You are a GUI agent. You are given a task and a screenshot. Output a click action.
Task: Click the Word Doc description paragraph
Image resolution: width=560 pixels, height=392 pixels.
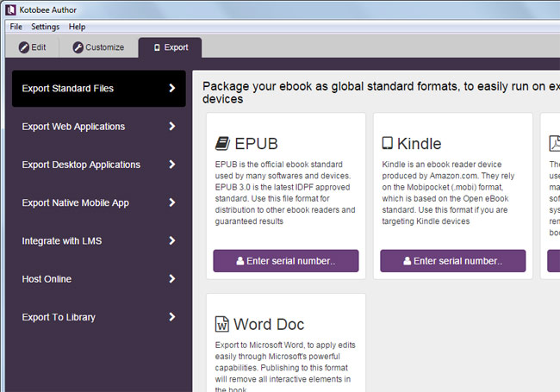point(285,366)
